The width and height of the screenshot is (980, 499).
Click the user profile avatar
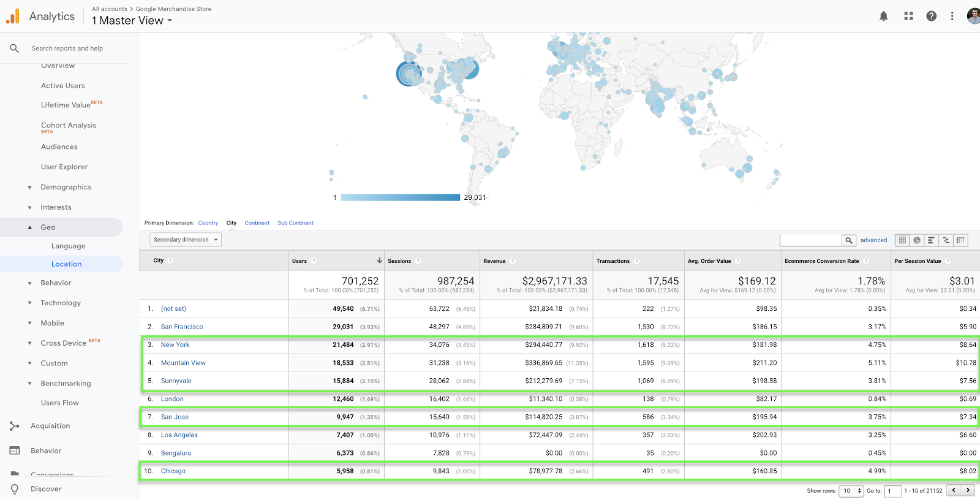coord(973,16)
